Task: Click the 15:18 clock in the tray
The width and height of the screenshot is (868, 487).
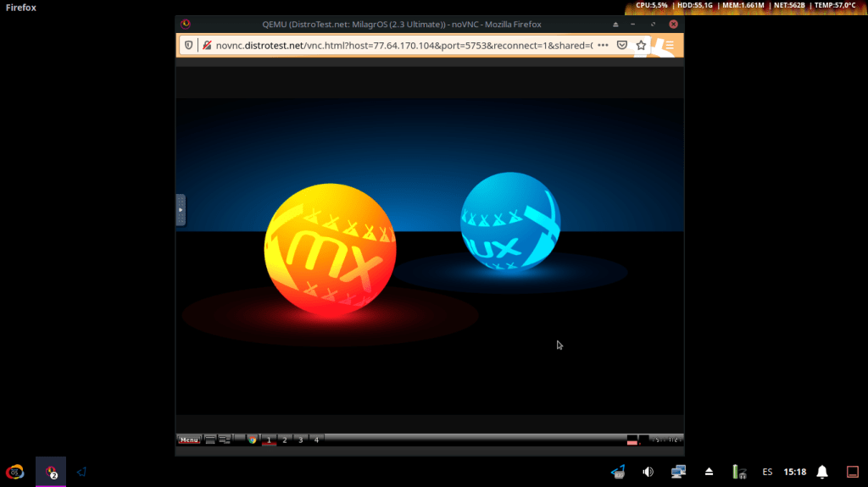Action: click(x=795, y=472)
